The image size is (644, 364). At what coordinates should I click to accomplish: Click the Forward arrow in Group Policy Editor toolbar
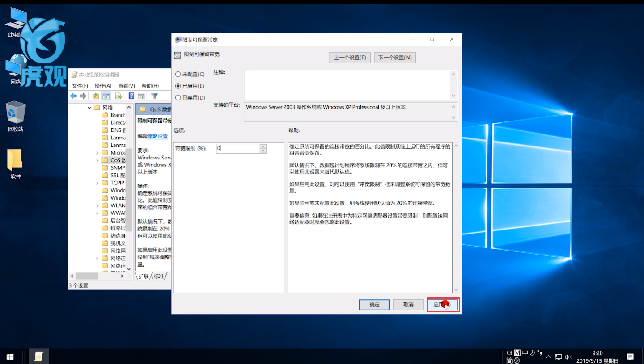pos(83,96)
